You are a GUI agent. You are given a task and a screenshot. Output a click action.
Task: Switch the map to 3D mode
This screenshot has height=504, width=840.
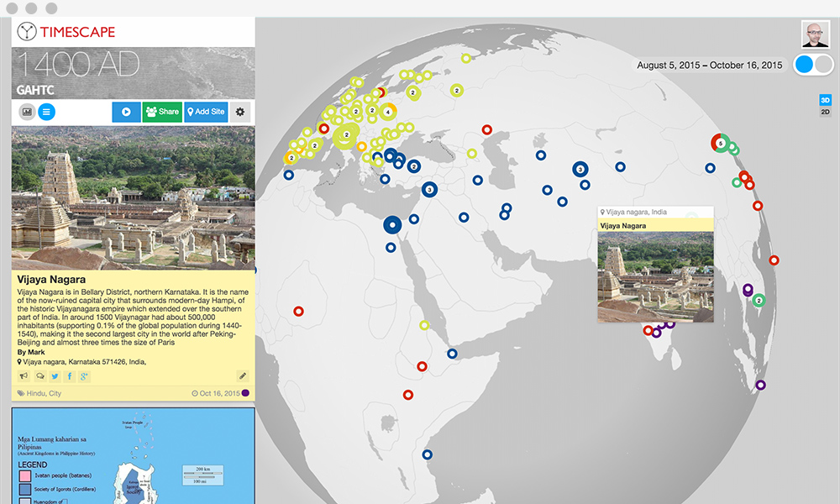click(x=825, y=100)
